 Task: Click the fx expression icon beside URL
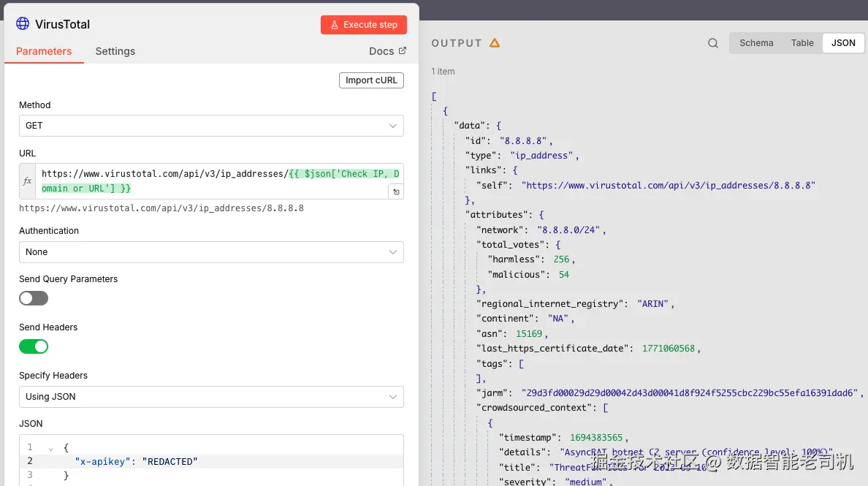point(27,181)
